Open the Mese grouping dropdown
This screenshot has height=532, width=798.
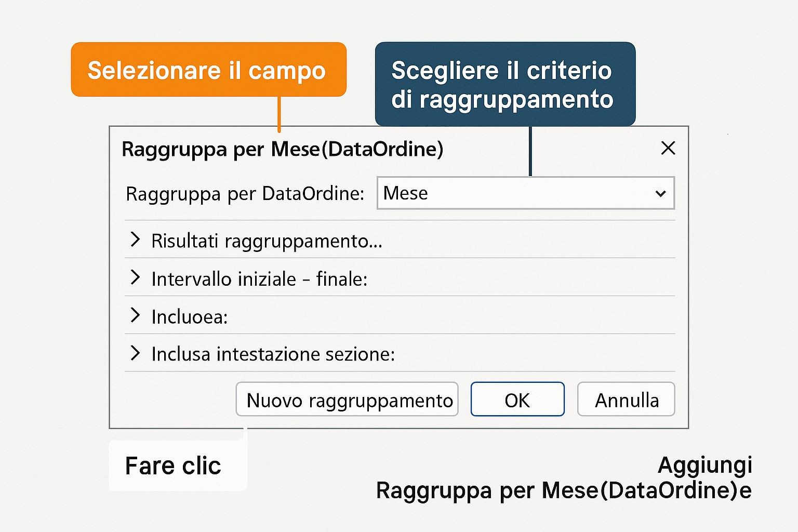(525, 193)
